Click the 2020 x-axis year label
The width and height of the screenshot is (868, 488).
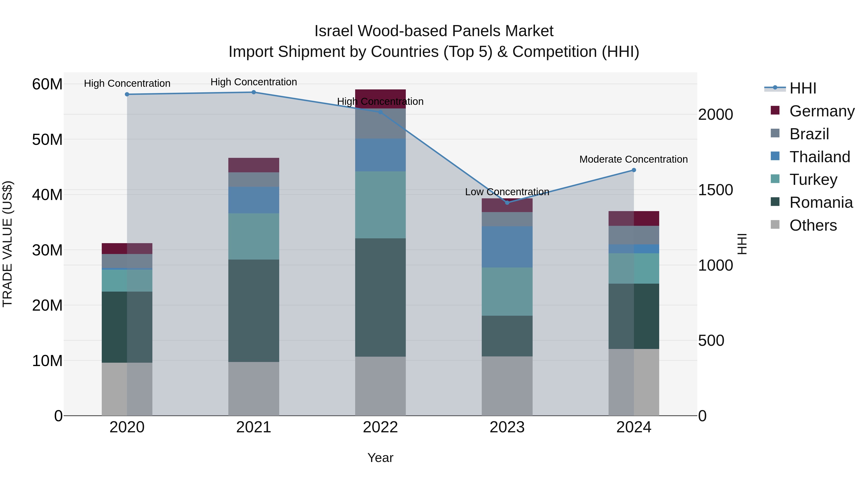pyautogui.click(x=127, y=427)
